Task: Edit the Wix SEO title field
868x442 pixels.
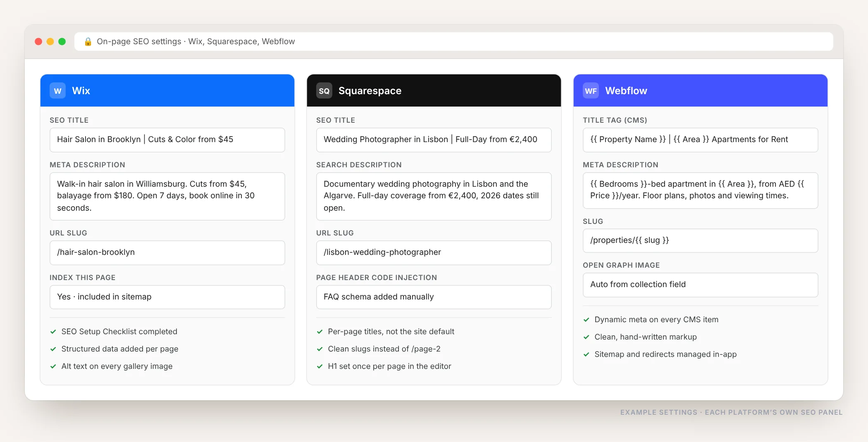Action: coord(167,140)
